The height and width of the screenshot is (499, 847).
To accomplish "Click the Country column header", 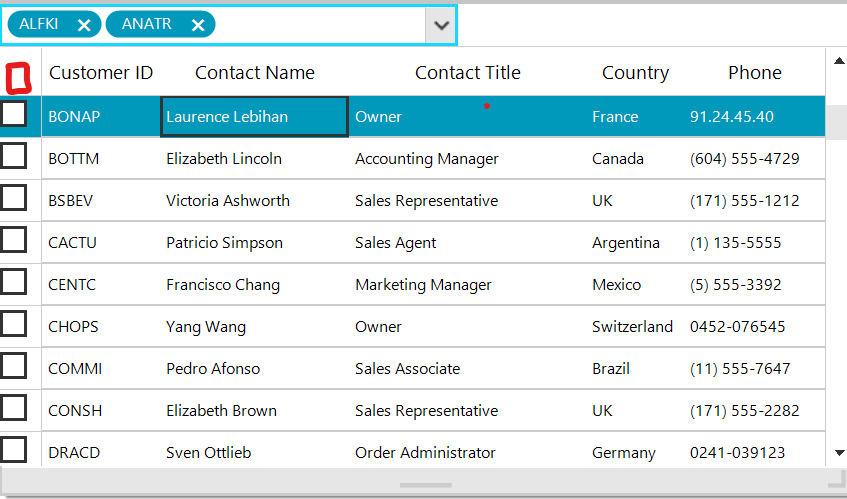I will point(635,73).
